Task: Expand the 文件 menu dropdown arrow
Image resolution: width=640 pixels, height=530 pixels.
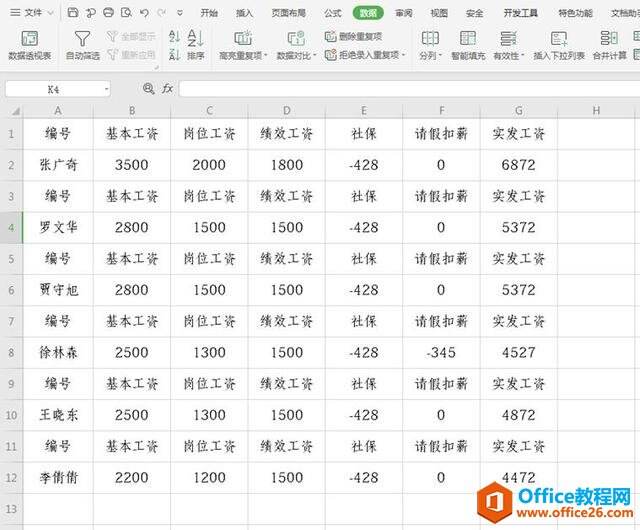Action: pyautogui.click(x=51, y=13)
